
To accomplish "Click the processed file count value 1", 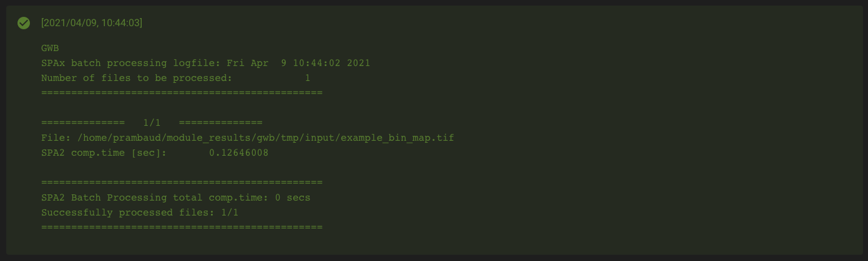I will pyautogui.click(x=307, y=78).
